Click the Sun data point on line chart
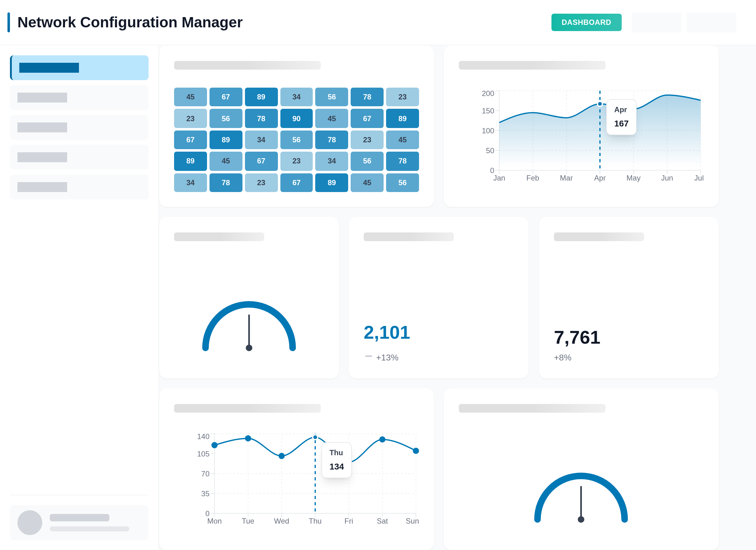Viewport: 756px width, 550px height. pos(416,451)
